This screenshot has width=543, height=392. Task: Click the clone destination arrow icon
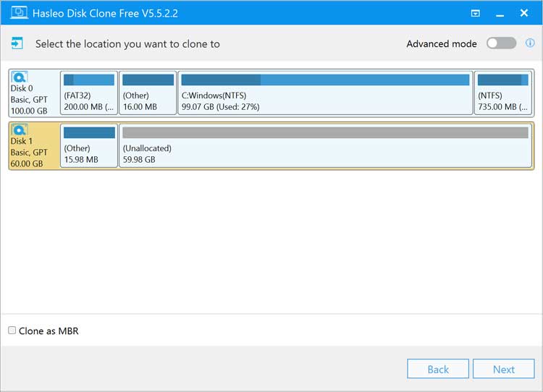click(17, 43)
